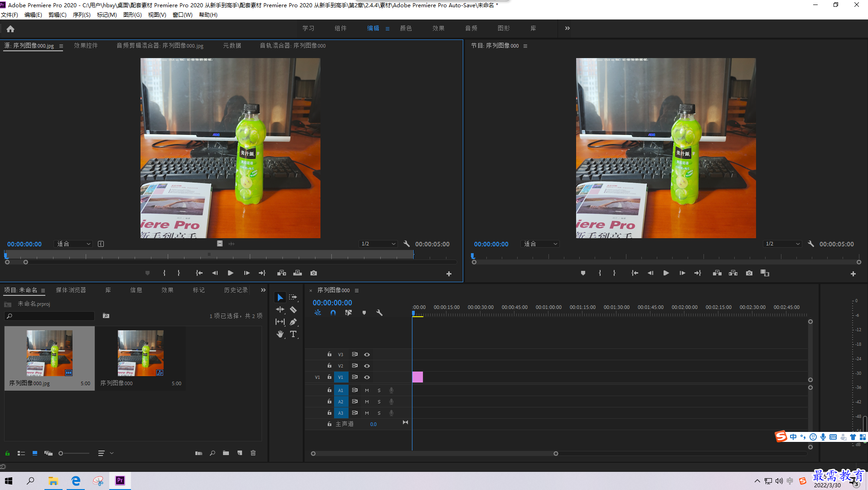Screen dimensions: 868x490
Task: Delete selected item with trash icon
Action: point(253,453)
